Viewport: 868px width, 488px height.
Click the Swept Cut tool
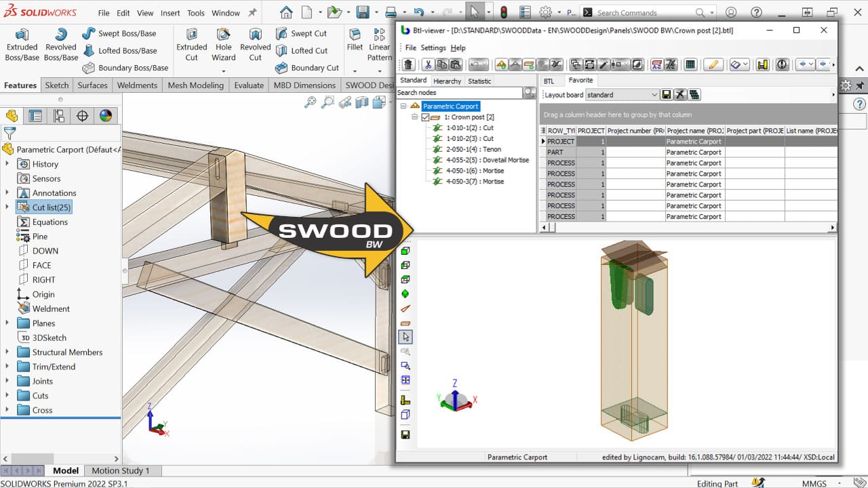[301, 33]
